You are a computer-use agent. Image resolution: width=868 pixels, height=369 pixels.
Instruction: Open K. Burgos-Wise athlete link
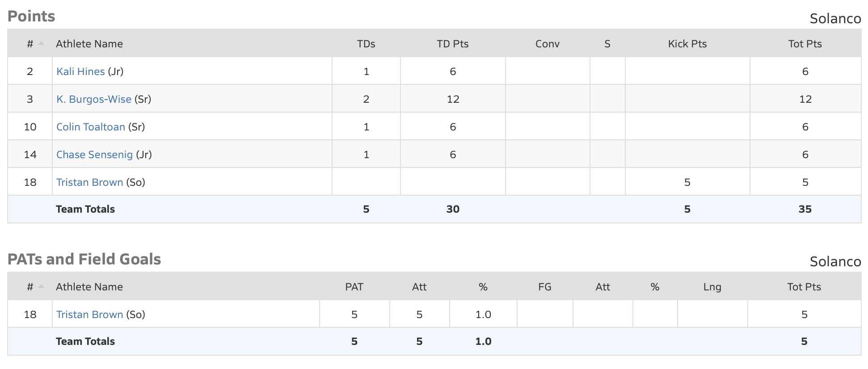click(94, 99)
